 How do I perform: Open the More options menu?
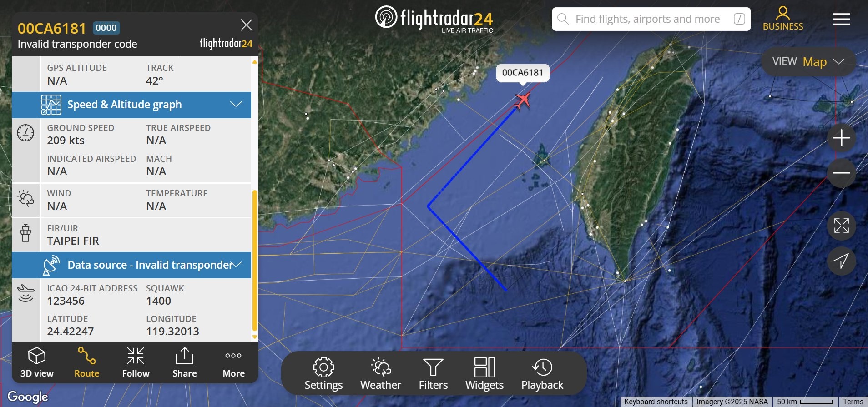pos(233,362)
